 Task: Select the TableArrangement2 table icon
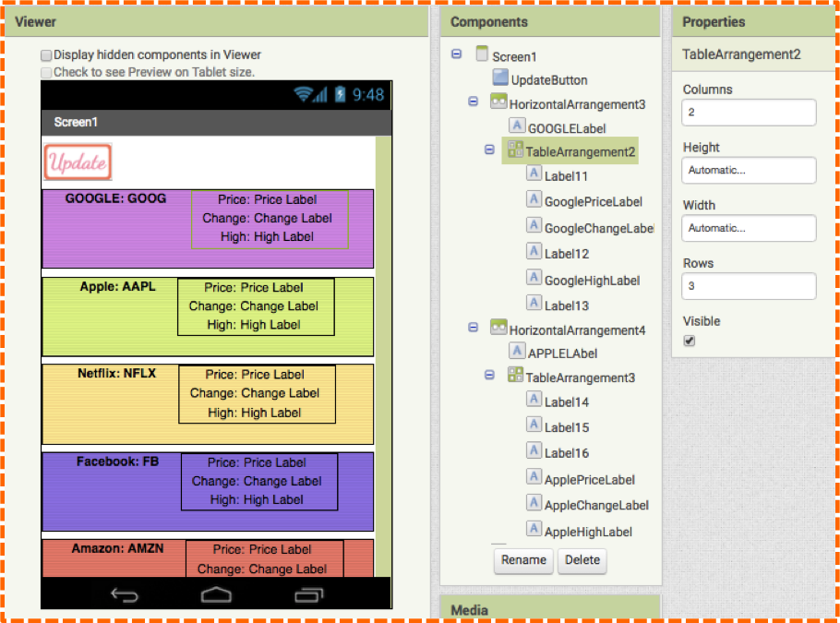pos(515,150)
